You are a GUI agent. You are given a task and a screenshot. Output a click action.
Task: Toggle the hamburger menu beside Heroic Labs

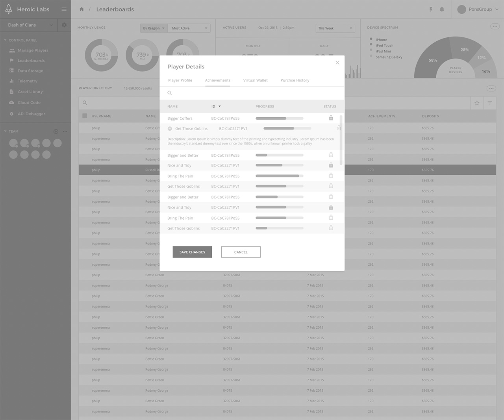[64, 9]
